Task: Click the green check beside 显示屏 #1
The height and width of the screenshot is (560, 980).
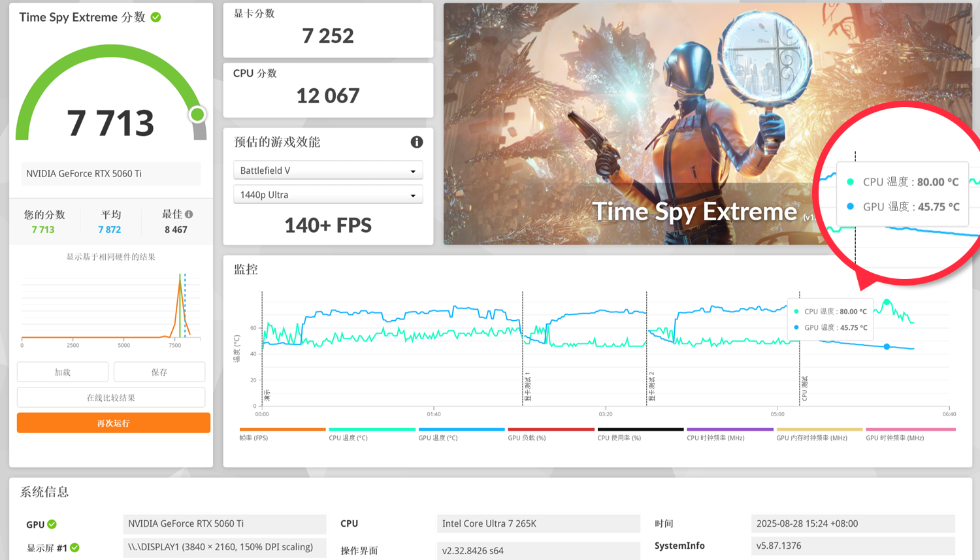Action: click(75, 548)
